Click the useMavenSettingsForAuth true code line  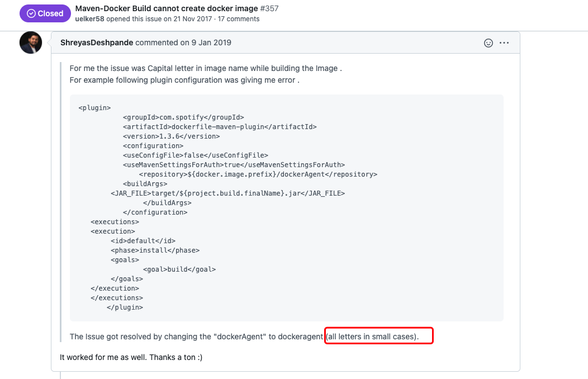tap(234, 165)
